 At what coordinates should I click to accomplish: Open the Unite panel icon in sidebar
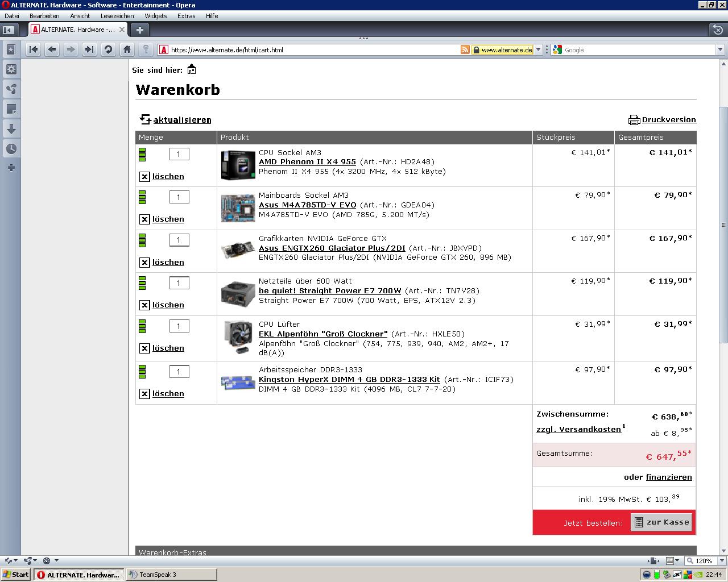[11, 89]
